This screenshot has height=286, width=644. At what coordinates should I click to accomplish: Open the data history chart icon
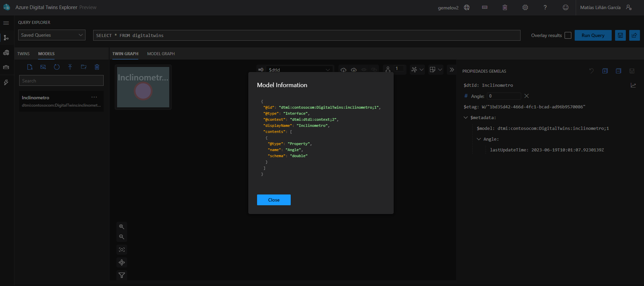[x=633, y=85]
